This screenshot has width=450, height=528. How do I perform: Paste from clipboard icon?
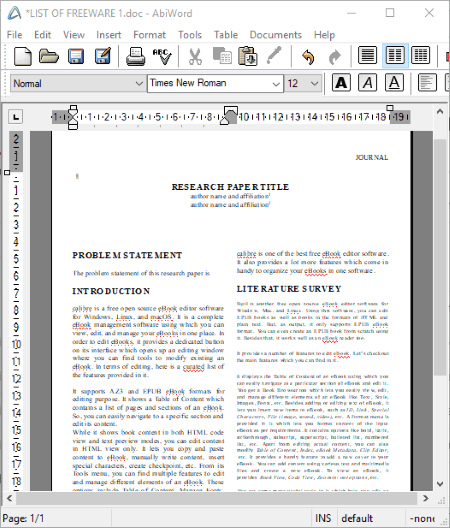tap(248, 56)
